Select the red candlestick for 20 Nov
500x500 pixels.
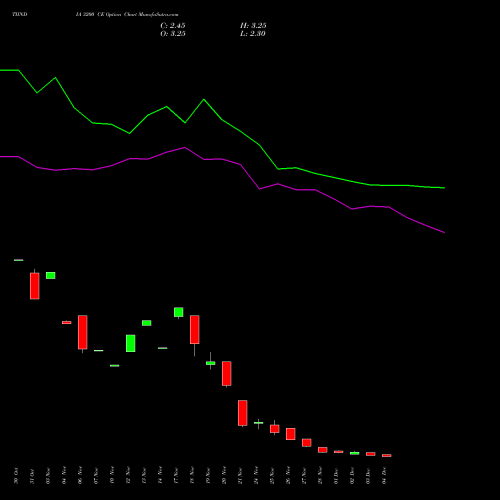coord(227,373)
